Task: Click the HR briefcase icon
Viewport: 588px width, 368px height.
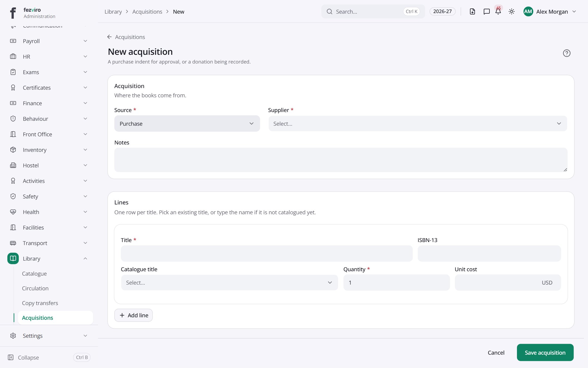Action: (x=13, y=56)
